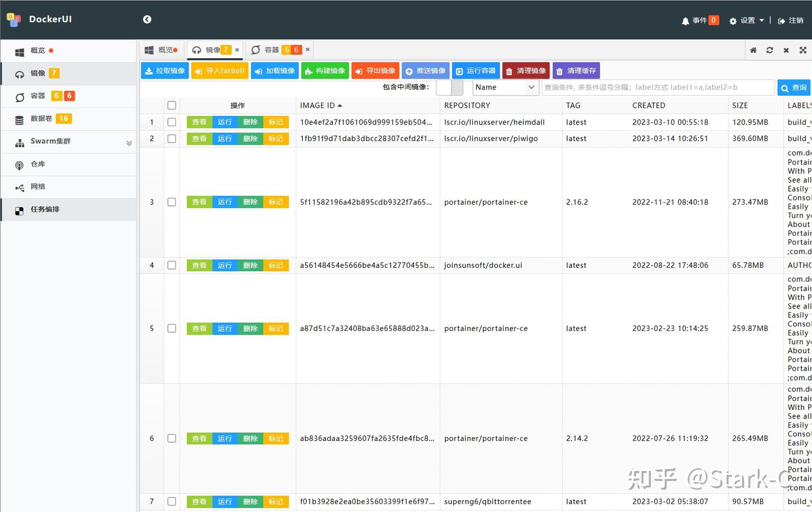
Task: Select all images using the header checkbox
Action: point(171,105)
